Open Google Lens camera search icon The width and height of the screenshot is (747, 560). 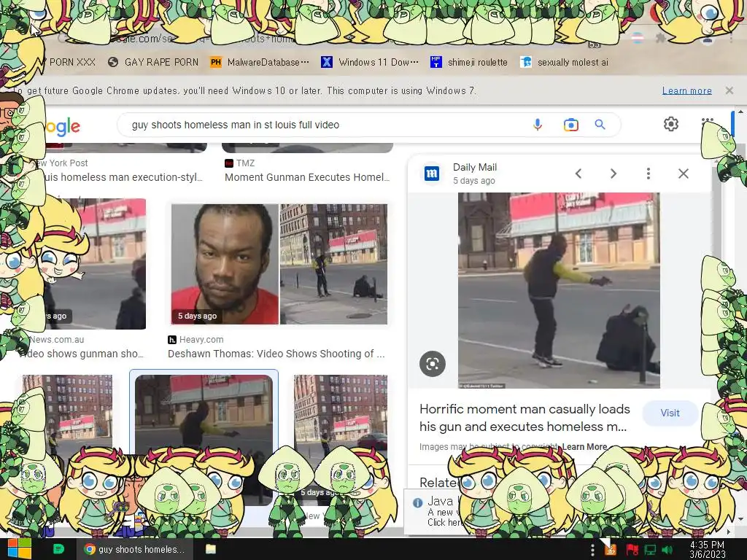(x=570, y=125)
